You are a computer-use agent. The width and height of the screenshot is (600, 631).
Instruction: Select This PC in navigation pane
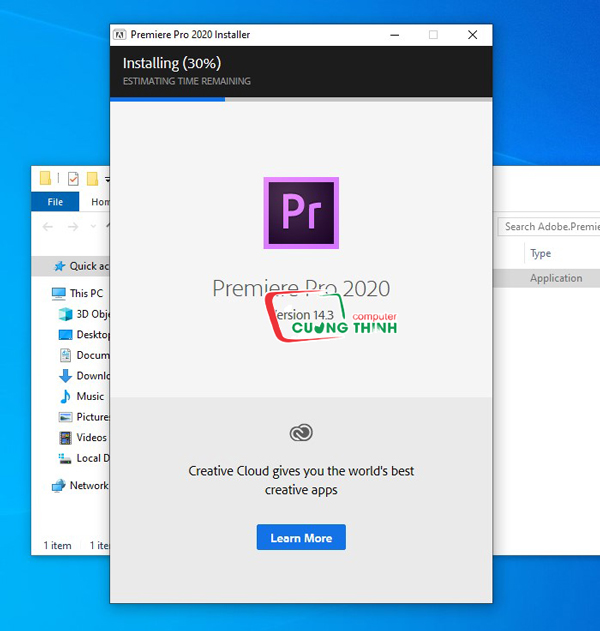coord(78,293)
